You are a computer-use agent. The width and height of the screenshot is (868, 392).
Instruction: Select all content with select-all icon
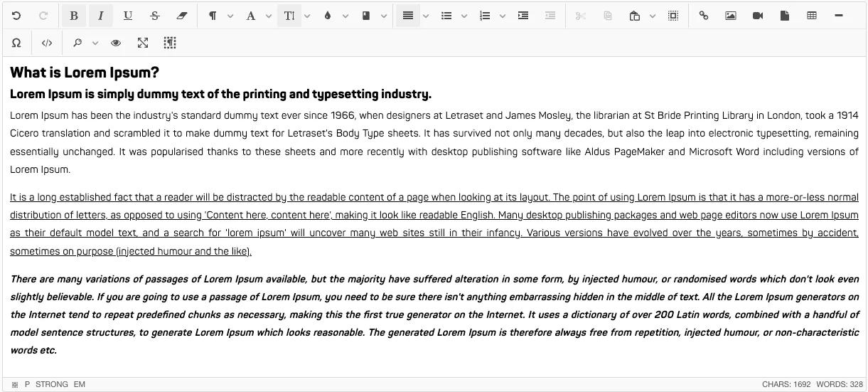(x=673, y=16)
